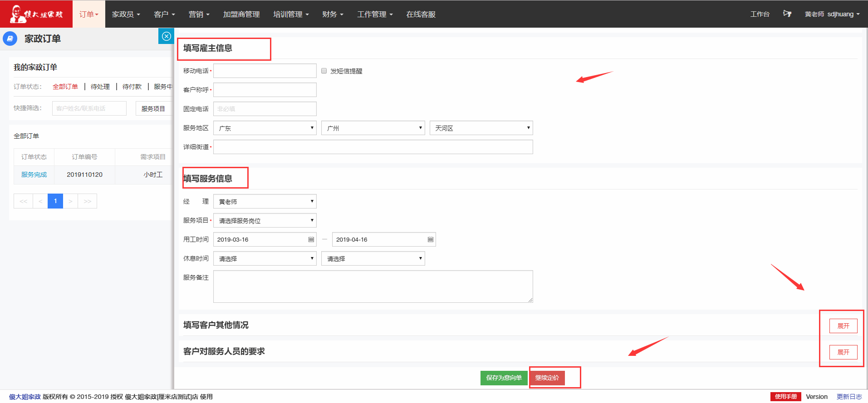
Task: Select page 1 in pagination
Action: [55, 201]
